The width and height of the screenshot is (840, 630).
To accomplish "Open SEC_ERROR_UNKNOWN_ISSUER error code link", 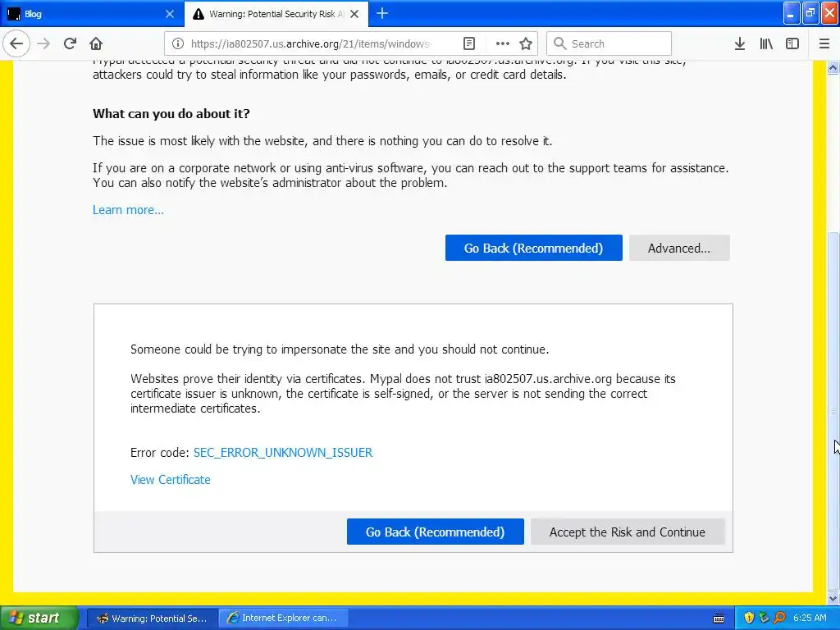I will (283, 453).
